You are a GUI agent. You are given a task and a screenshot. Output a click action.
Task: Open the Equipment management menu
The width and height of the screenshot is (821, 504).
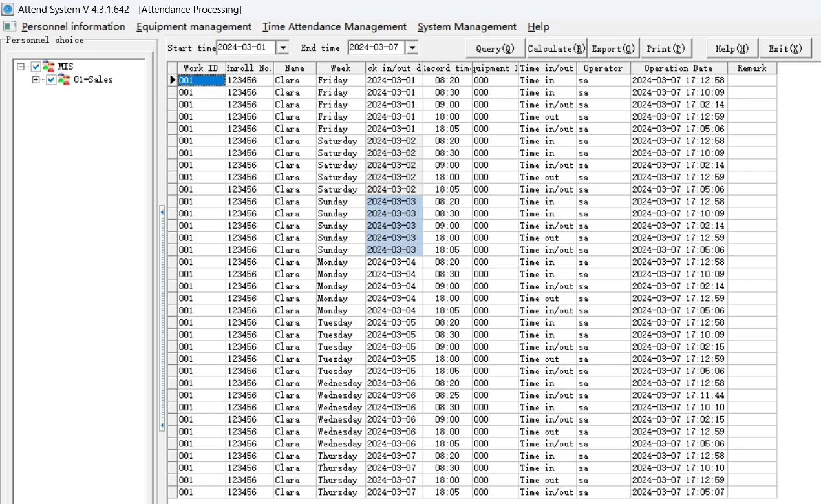click(x=194, y=26)
